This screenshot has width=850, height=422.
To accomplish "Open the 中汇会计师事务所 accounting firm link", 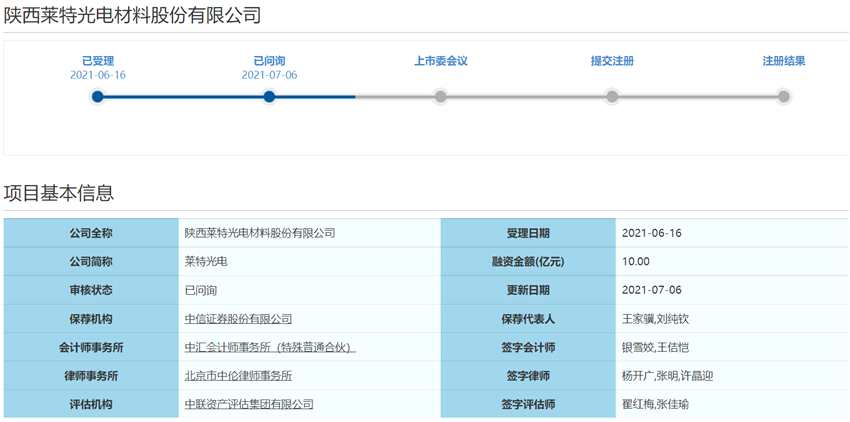I will tap(270, 347).
